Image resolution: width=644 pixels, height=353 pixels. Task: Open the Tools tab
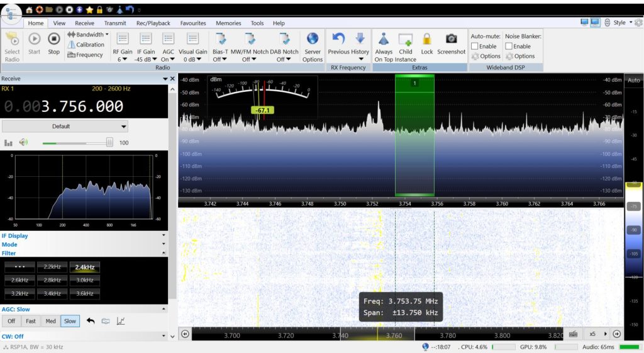click(x=257, y=23)
